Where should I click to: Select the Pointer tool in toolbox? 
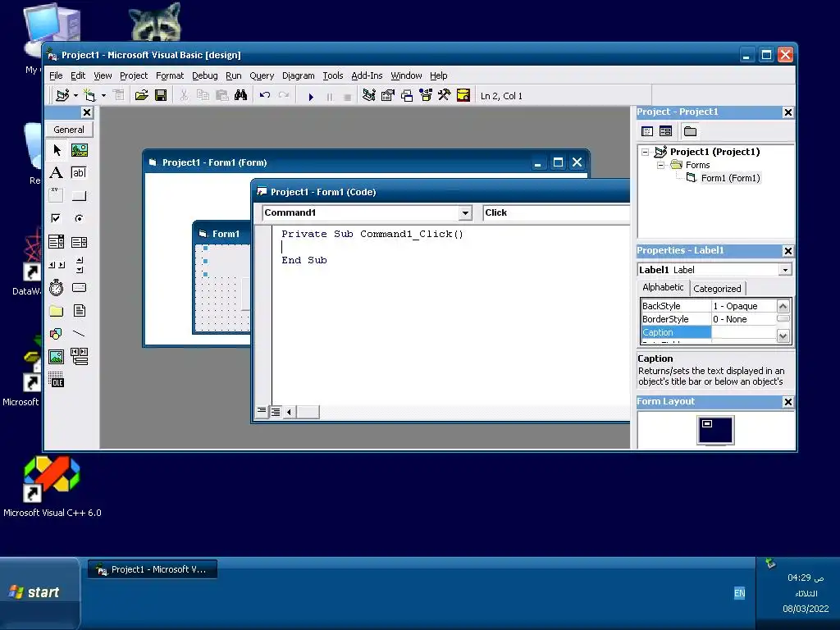(x=57, y=151)
